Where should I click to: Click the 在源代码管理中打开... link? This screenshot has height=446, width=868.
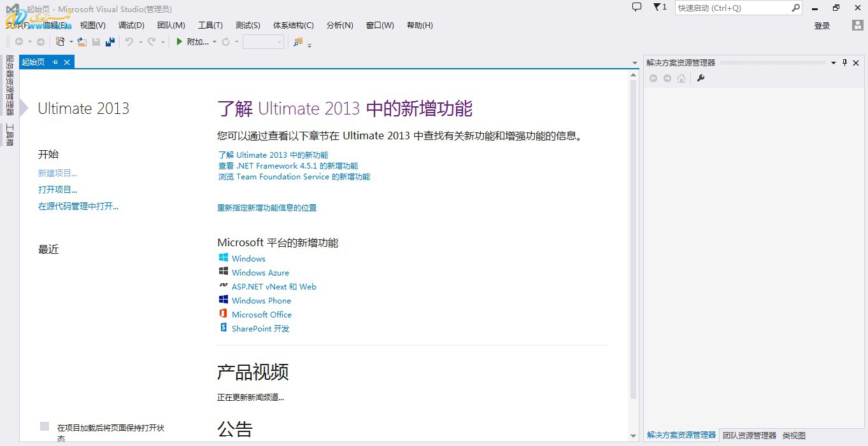click(78, 206)
